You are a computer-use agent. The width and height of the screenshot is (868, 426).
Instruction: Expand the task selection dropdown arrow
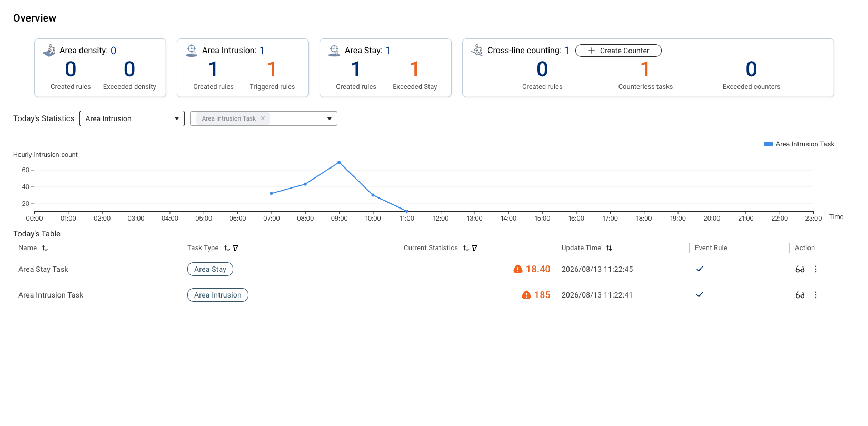point(330,118)
